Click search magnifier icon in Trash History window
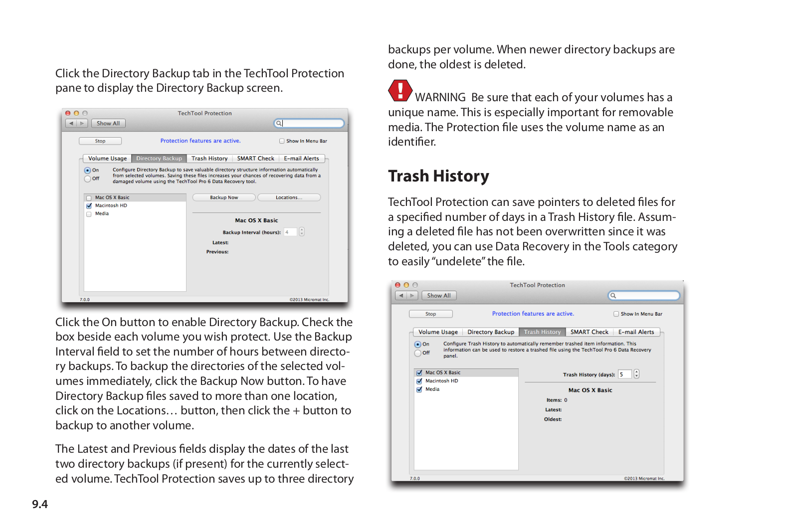This screenshot has height=532, width=798. [613, 296]
